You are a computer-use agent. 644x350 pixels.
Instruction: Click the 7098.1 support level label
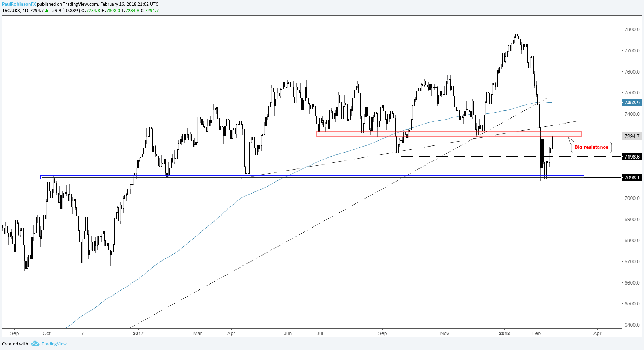(632, 178)
